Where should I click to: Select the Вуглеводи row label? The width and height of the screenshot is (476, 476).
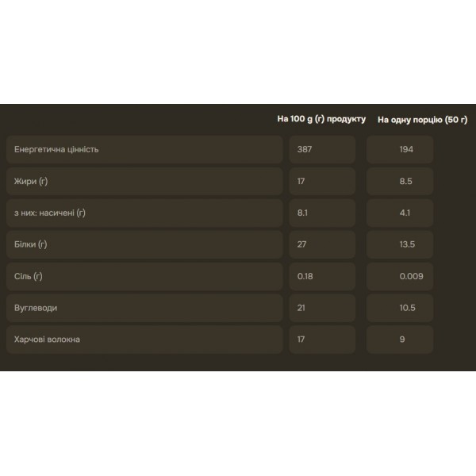point(145,308)
